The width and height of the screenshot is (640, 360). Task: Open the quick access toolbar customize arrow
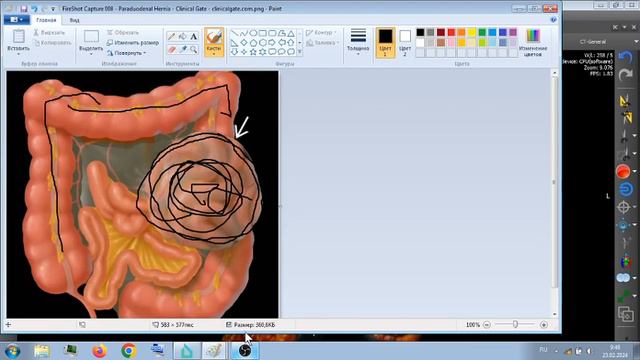click(53, 9)
